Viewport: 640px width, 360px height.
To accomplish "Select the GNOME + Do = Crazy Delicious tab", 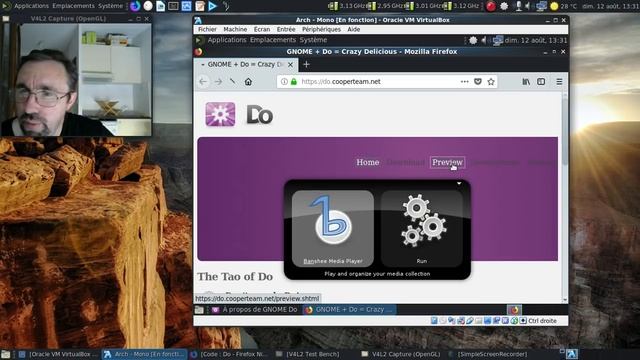I will coord(246,64).
